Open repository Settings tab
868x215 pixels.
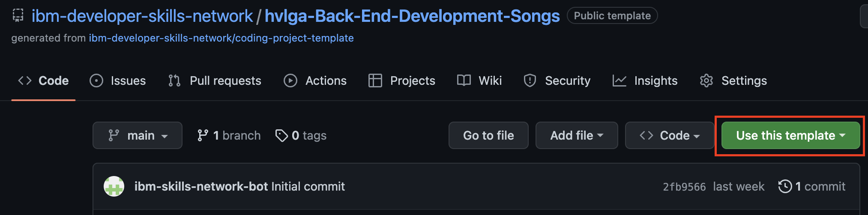point(733,81)
